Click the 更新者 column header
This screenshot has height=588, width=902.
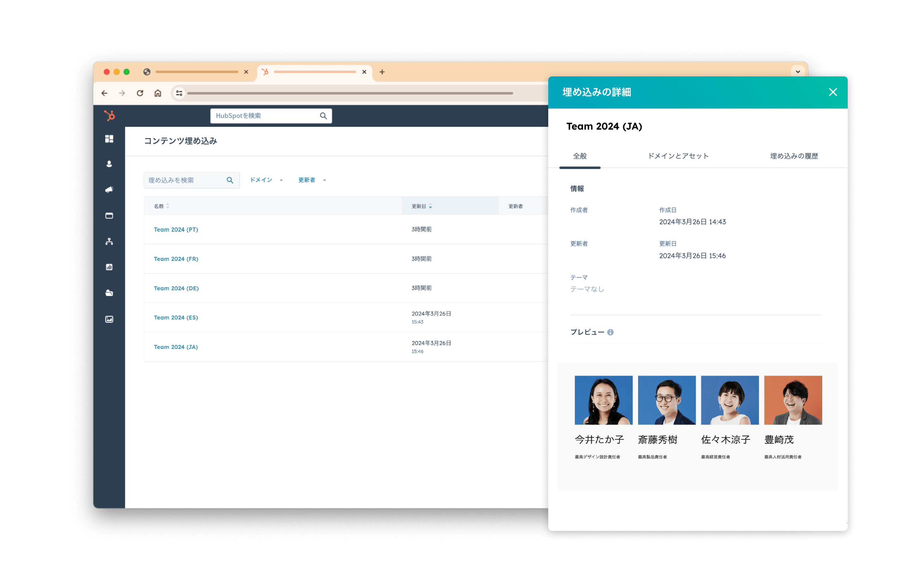[516, 206]
